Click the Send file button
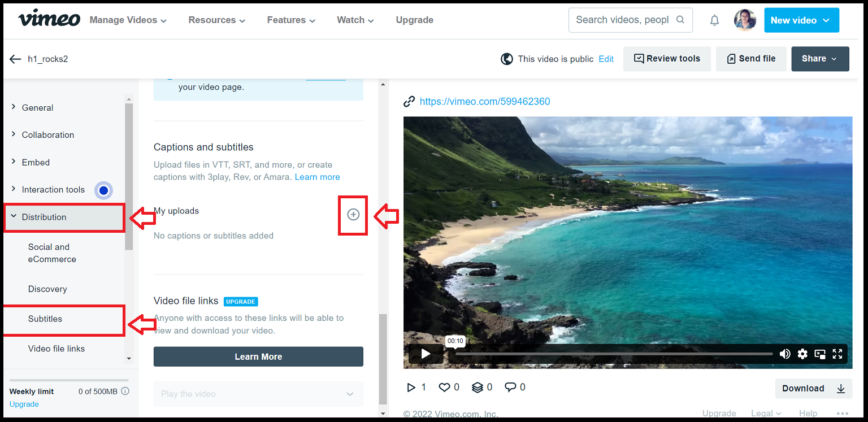The width and height of the screenshot is (868, 422). tap(751, 59)
